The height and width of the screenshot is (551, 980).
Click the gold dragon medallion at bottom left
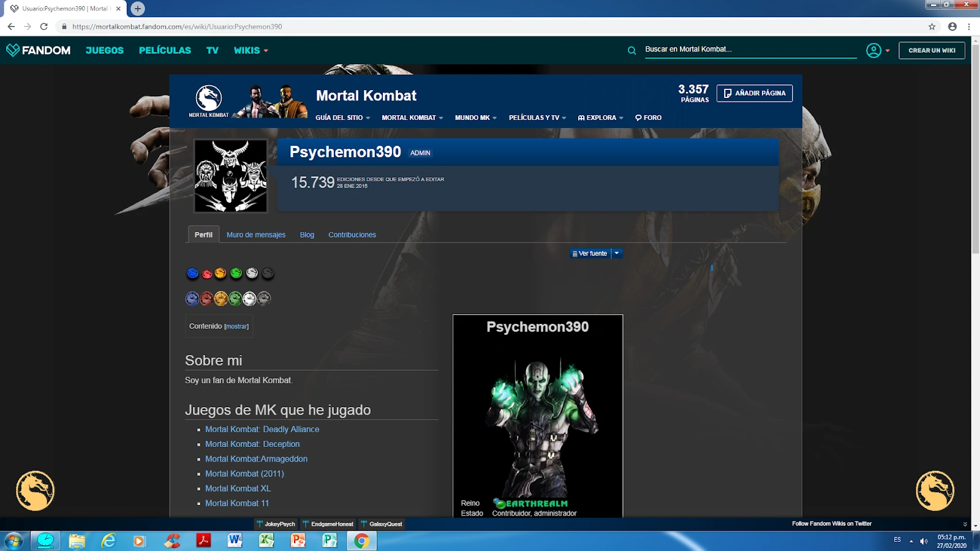[35, 490]
